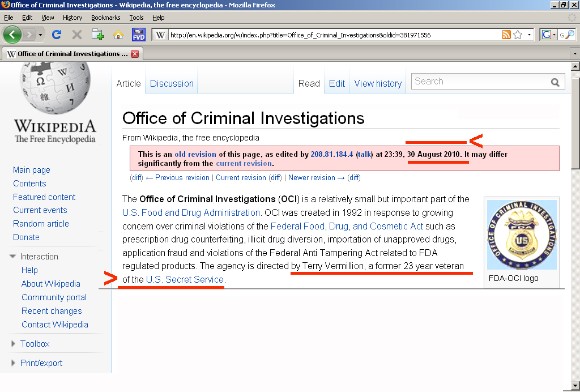The width and height of the screenshot is (580, 392).
Task: Expand the Print/export sidebar section
Action: point(37,363)
